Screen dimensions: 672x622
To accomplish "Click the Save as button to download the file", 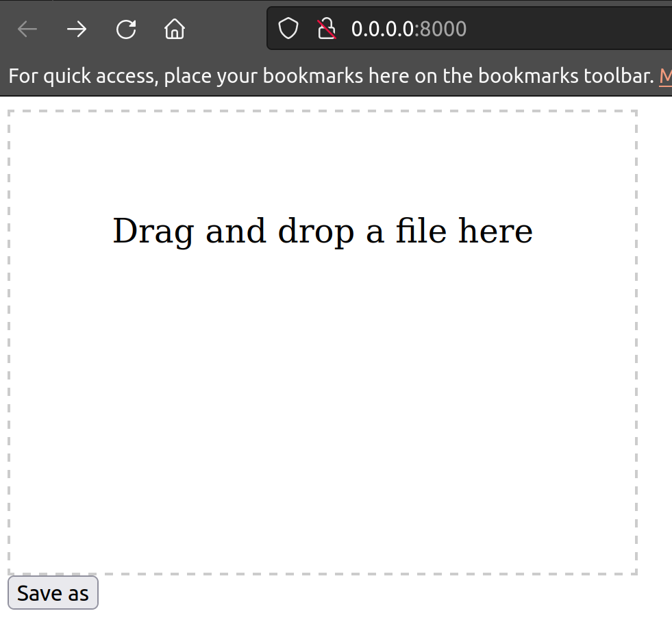I will [53, 592].
